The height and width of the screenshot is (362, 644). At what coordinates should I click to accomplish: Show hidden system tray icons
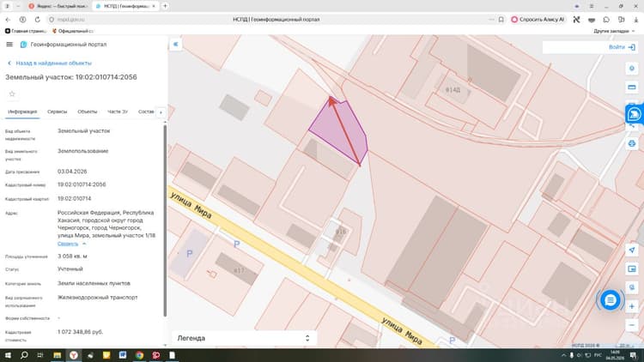tap(564, 355)
